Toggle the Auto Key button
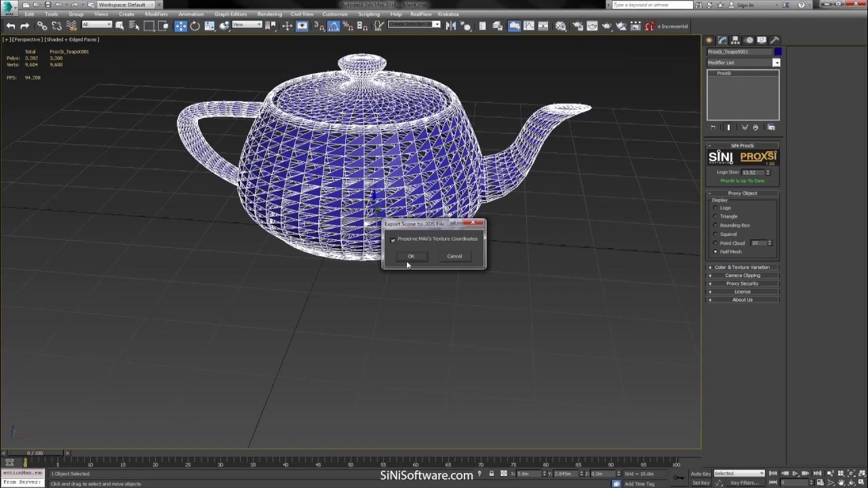 [701, 474]
